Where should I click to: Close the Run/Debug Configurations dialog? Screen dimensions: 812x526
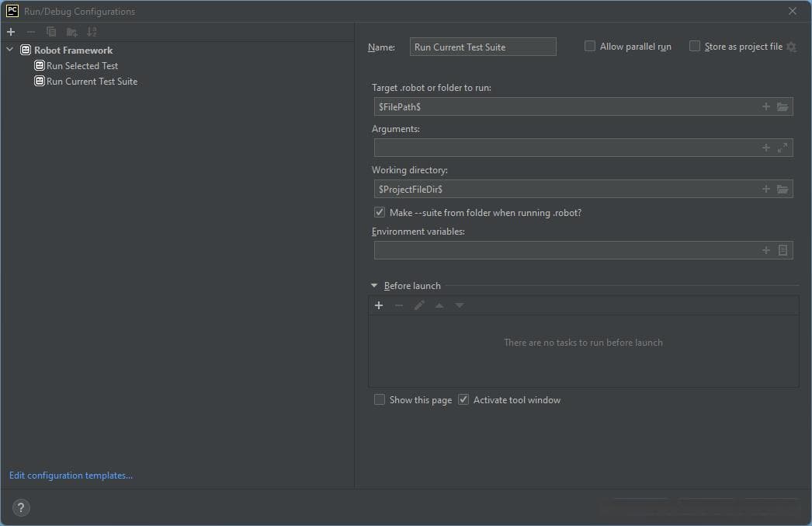point(793,11)
